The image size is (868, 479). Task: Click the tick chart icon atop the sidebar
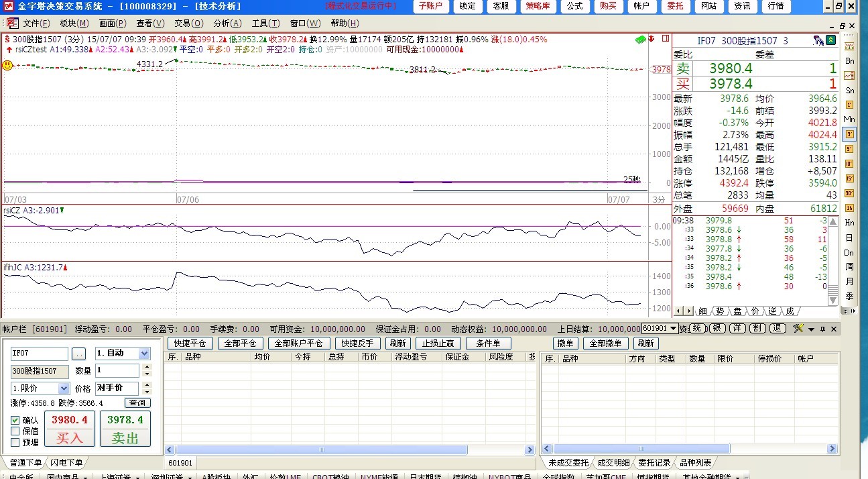[849, 46]
